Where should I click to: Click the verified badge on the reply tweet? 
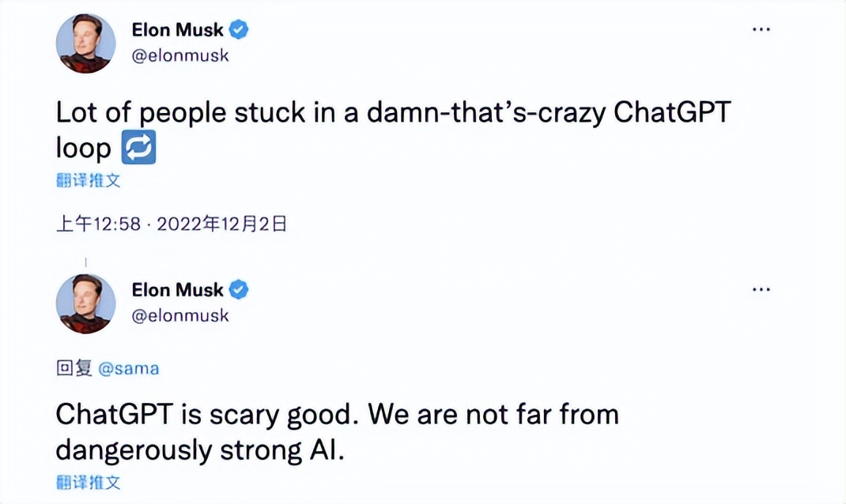[239, 290]
